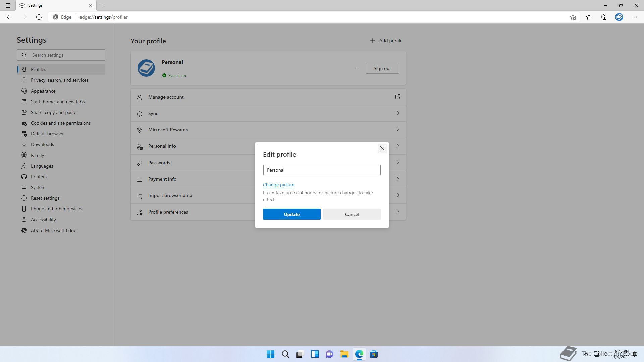Image resolution: width=644 pixels, height=362 pixels.
Task: Expand the Import browser data chevron
Action: [x=398, y=195]
